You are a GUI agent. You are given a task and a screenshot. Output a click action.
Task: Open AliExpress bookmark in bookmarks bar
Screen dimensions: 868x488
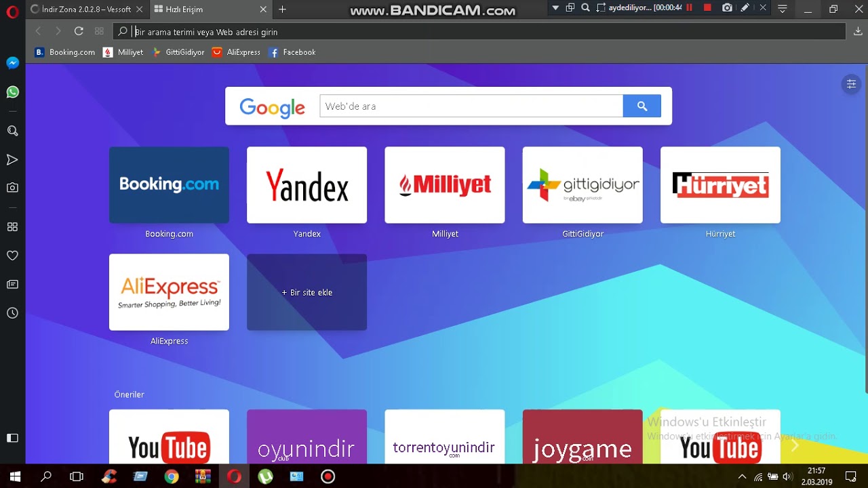(x=236, y=52)
